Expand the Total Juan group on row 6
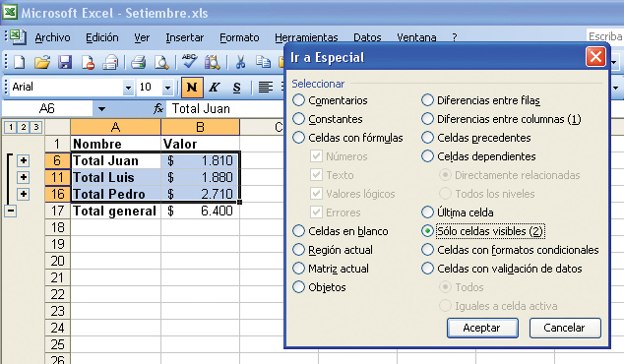Screen dimensions: 624x364 24,160
